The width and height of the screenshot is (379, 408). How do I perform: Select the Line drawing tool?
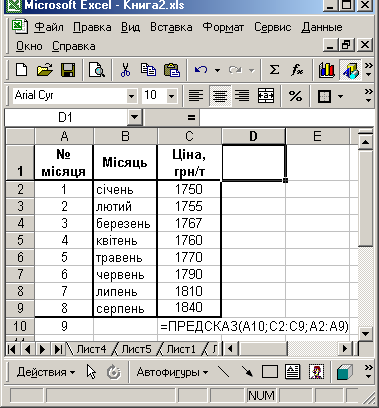pyautogui.click(x=223, y=372)
